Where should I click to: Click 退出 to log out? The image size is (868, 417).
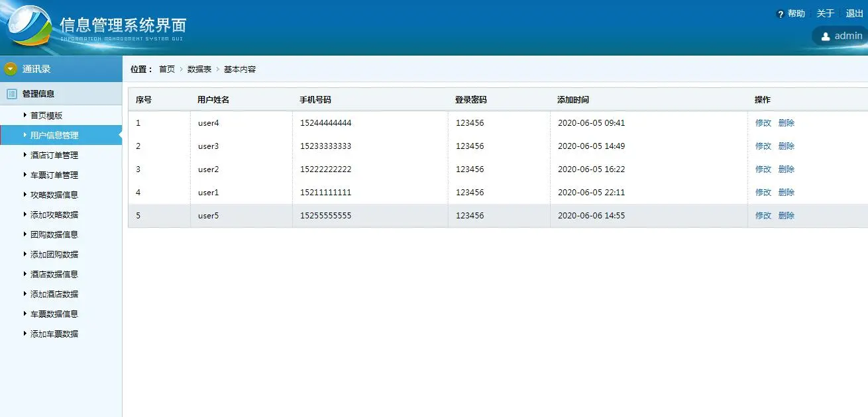point(855,14)
